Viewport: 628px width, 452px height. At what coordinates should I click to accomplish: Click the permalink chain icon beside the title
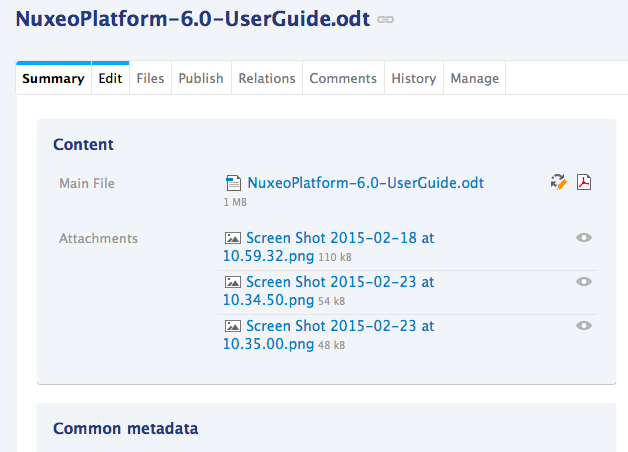(385, 19)
